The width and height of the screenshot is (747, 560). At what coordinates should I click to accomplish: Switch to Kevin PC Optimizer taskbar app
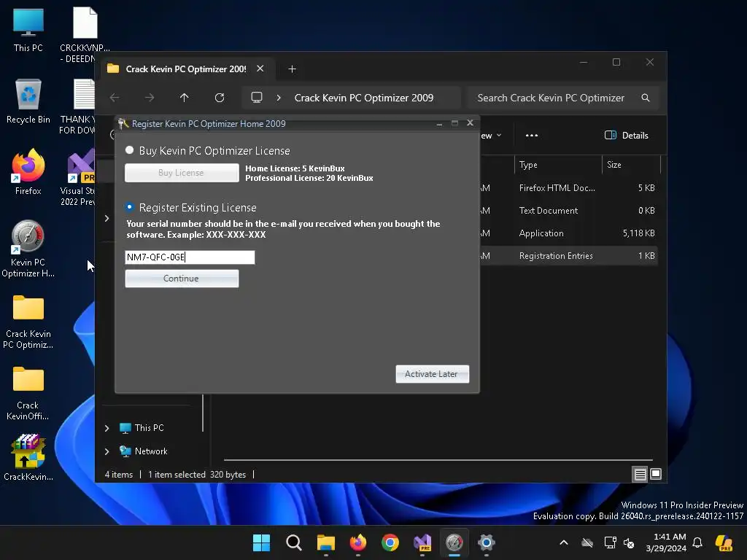coord(454,542)
